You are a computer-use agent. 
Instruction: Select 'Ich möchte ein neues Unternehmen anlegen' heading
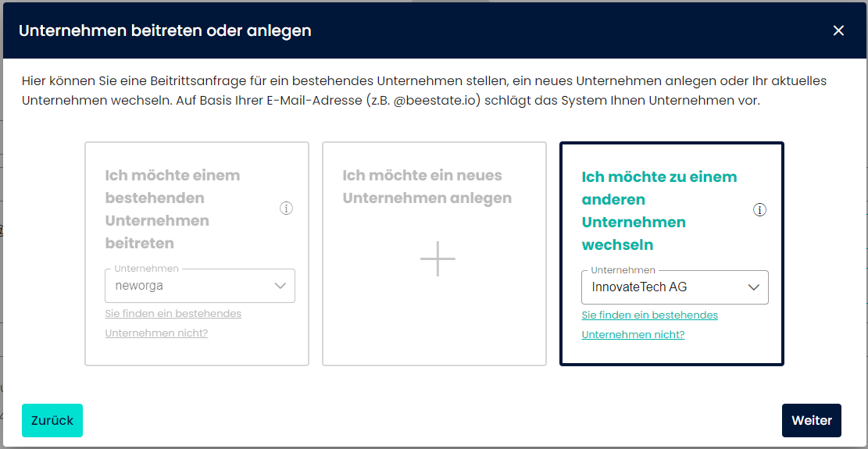[x=427, y=187]
